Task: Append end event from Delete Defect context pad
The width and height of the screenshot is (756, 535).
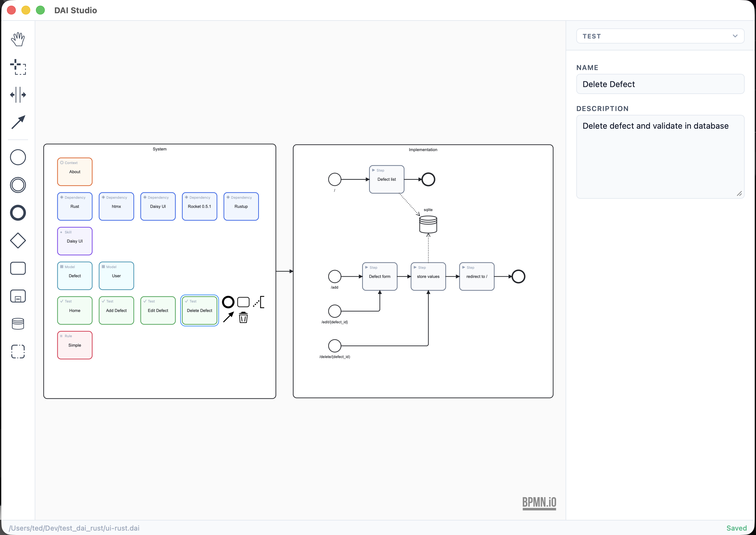Action: [228, 302]
